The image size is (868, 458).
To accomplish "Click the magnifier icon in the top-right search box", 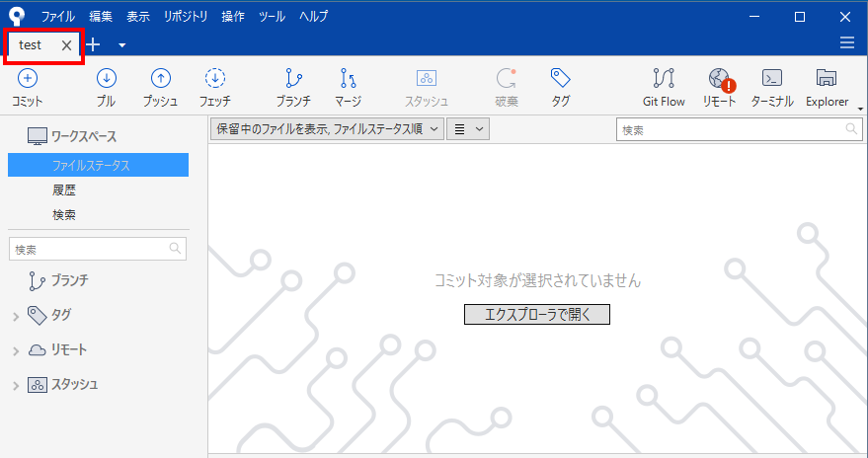I will pyautogui.click(x=851, y=129).
